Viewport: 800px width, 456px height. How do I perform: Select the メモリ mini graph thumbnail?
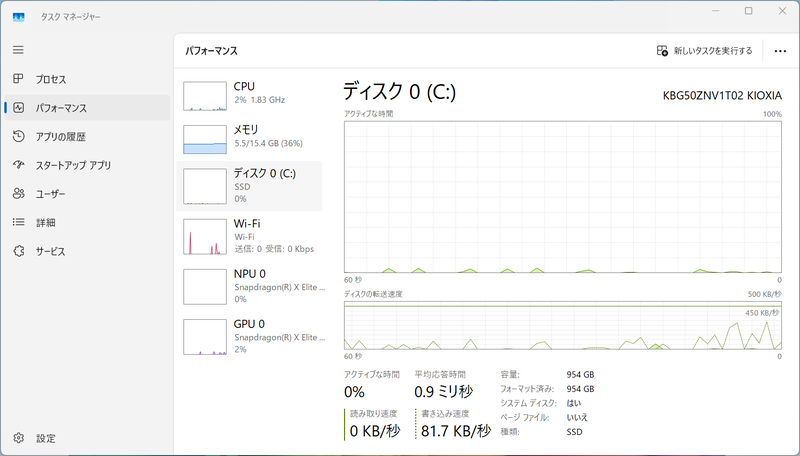click(205, 139)
